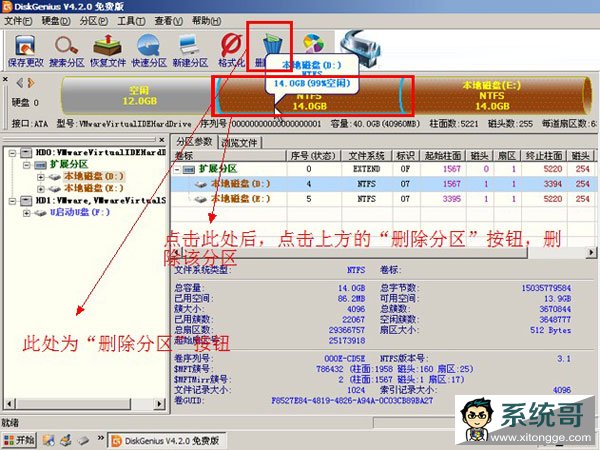Click partition table scrollbar right arrow

coord(592,253)
